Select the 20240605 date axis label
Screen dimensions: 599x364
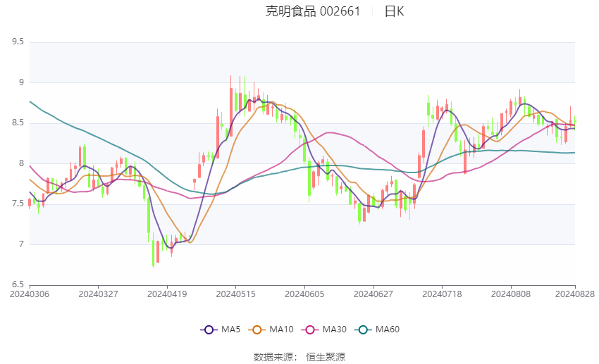click(304, 294)
